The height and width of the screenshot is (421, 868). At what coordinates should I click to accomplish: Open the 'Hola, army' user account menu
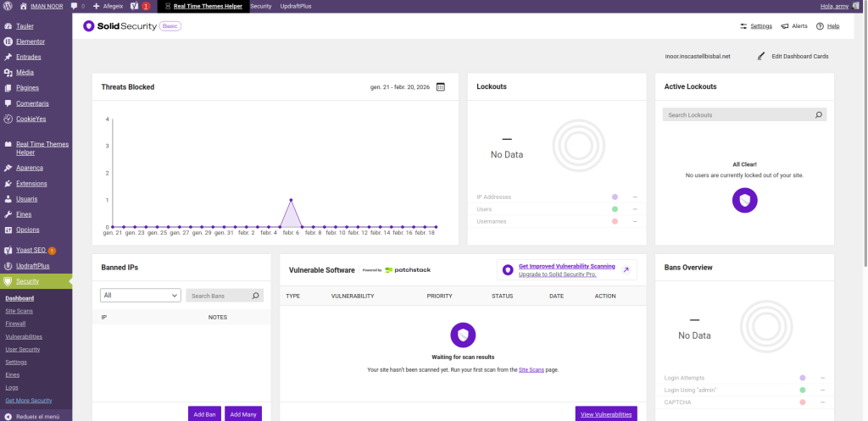(834, 6)
